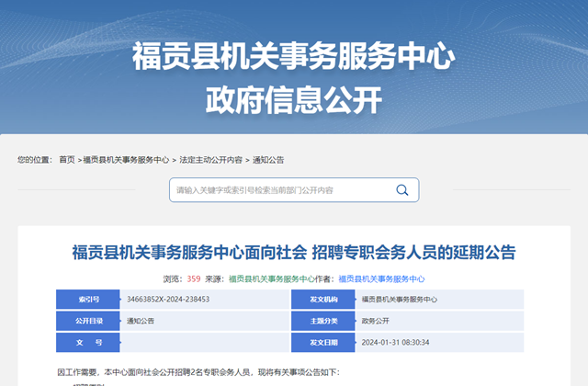The image size is (588, 386).
Task: Click the 索引号 label cell
Action: (x=88, y=300)
